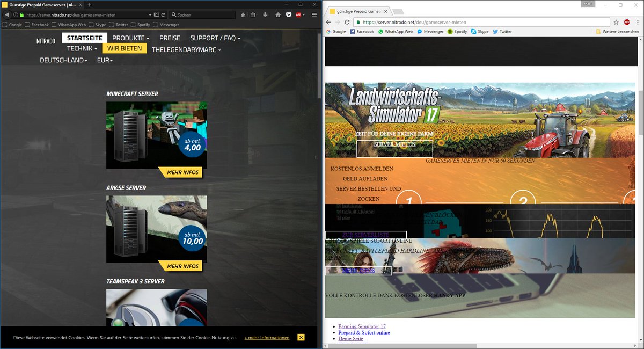
Task: Select the günstige Prepaid Gameserver Chrome tab
Action: point(357,11)
